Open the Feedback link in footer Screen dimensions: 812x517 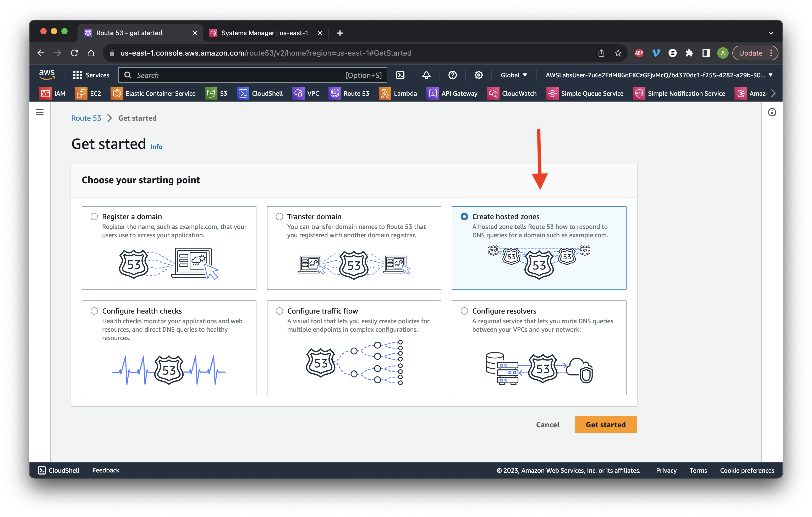pyautogui.click(x=106, y=470)
